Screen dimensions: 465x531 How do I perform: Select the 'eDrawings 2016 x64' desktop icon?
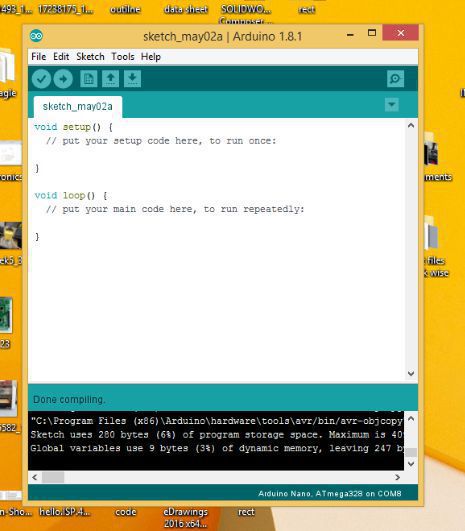[185, 517]
